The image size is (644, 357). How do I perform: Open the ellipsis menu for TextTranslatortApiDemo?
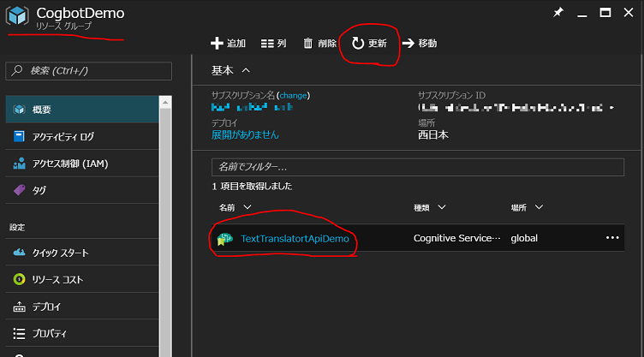(x=612, y=237)
